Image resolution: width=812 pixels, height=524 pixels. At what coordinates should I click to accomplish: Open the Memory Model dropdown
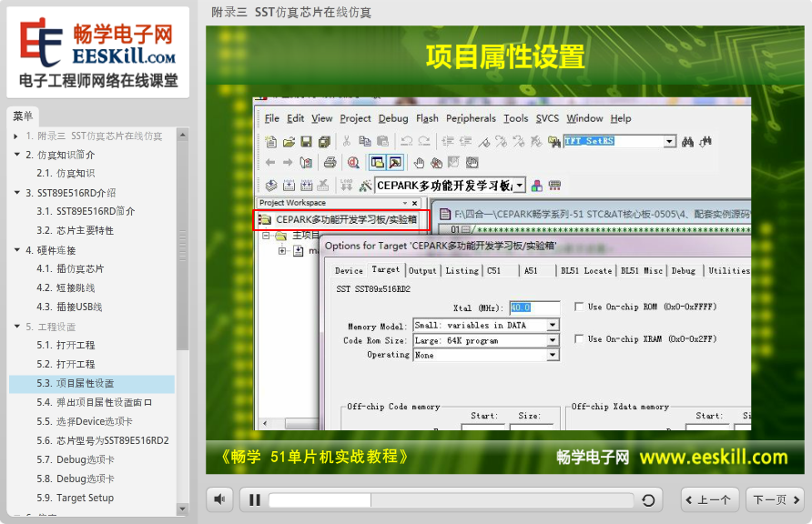coord(553,325)
